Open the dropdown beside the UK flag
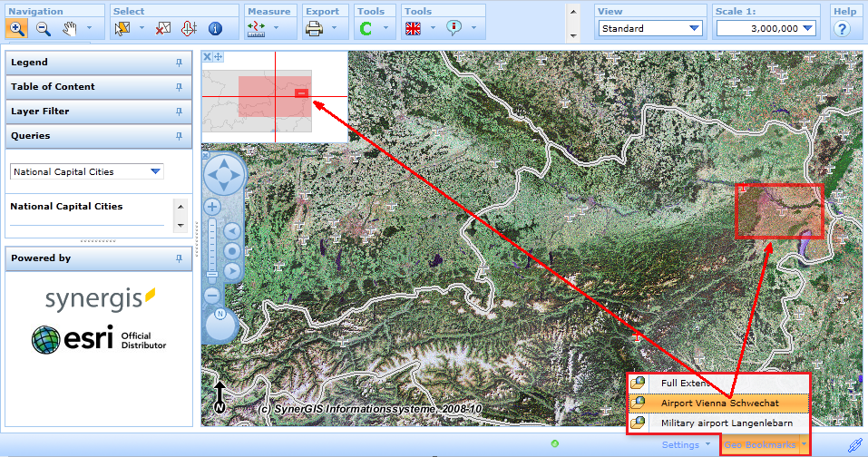Image resolution: width=868 pixels, height=457 pixels. tap(433, 28)
